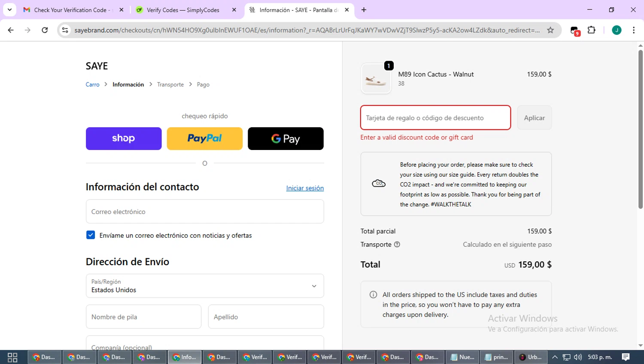Focus the Compañía (opcional) field

point(205,343)
